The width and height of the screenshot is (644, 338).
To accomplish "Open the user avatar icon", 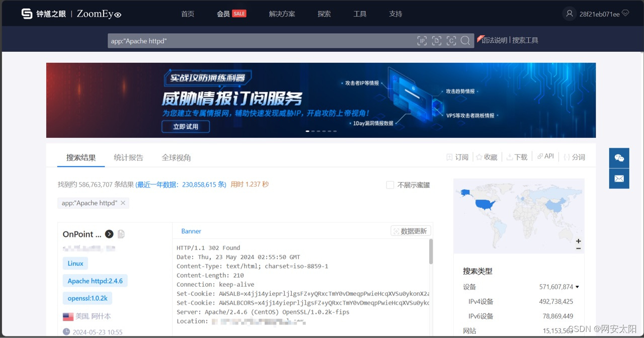I will [569, 14].
